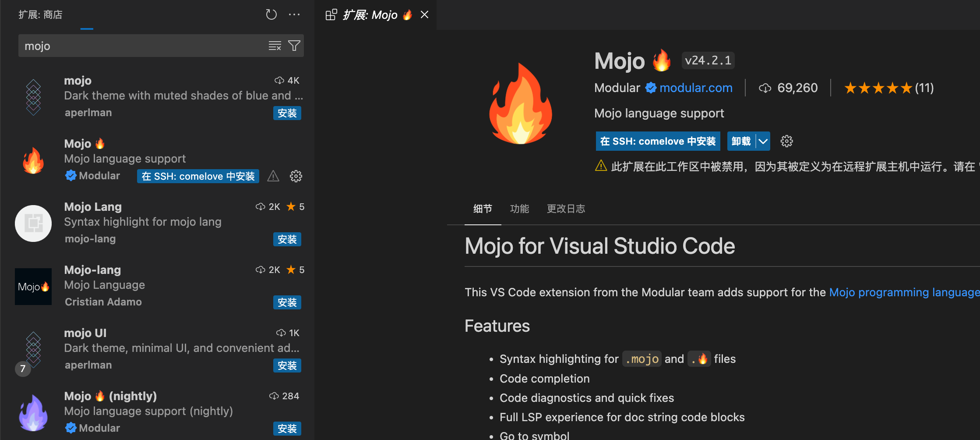980x440 pixels.
Task: Switch to the Features tab
Action: coord(519,209)
